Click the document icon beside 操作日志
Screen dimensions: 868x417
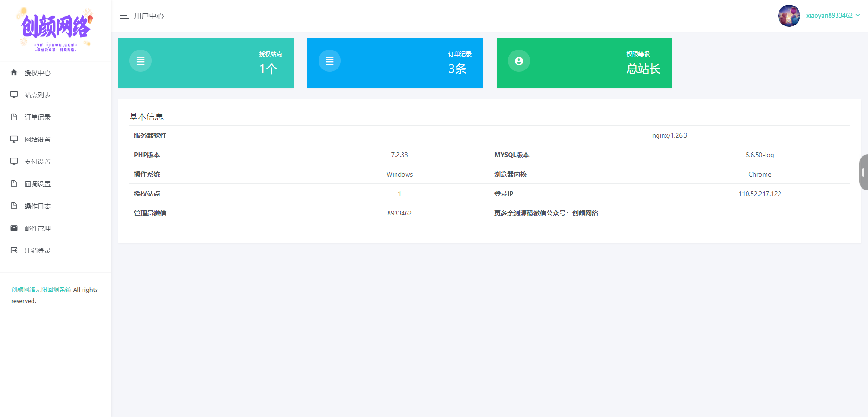click(x=14, y=206)
